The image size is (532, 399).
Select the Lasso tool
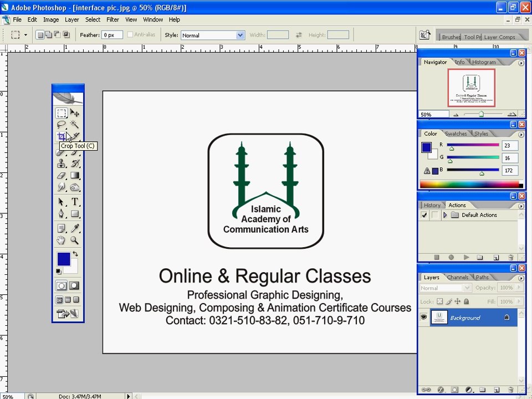[x=62, y=124]
